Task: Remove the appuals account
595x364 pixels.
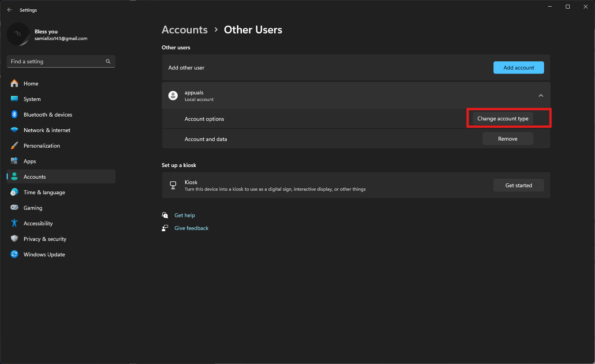Action: tap(507, 139)
